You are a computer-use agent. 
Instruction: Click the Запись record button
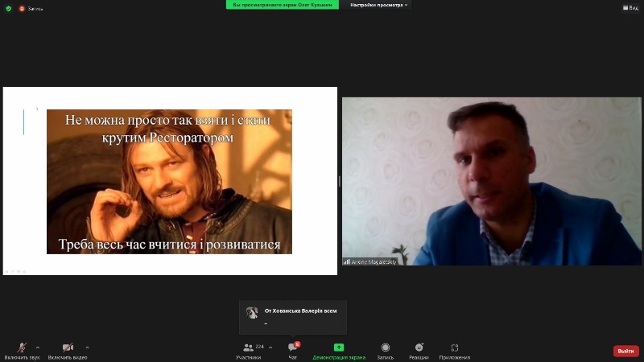tap(386, 352)
